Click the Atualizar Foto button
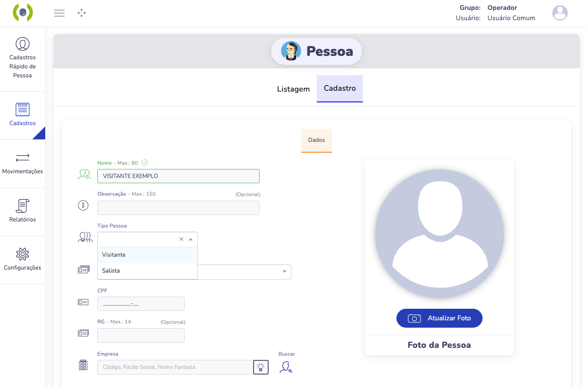588x387 pixels. (439, 318)
